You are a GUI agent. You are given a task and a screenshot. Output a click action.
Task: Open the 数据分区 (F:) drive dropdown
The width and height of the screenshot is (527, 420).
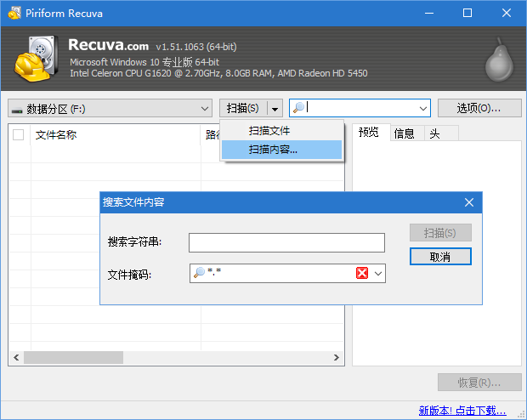(x=110, y=108)
